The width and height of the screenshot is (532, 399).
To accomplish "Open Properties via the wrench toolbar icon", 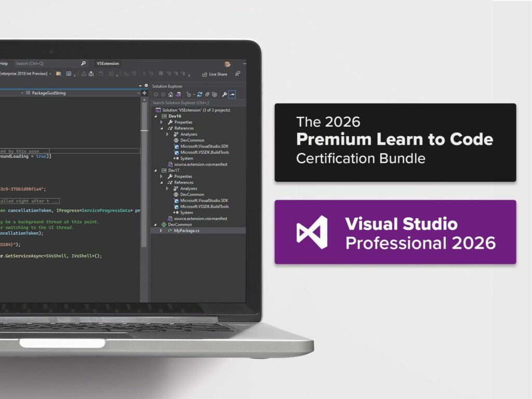I will coord(224,95).
